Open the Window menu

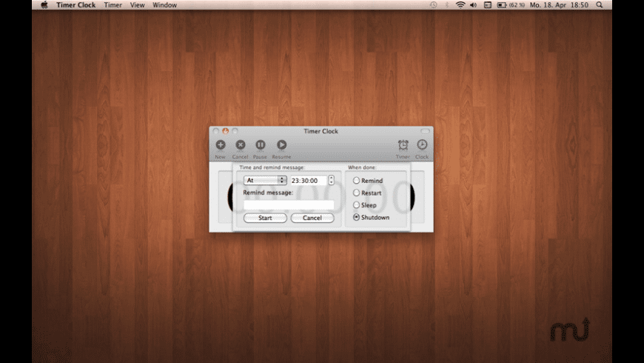pyautogui.click(x=164, y=5)
